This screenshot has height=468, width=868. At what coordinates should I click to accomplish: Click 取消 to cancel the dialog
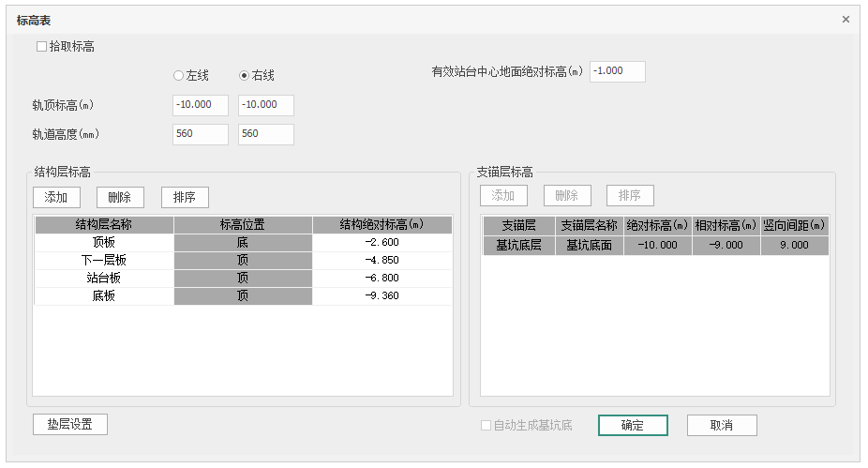(721, 426)
